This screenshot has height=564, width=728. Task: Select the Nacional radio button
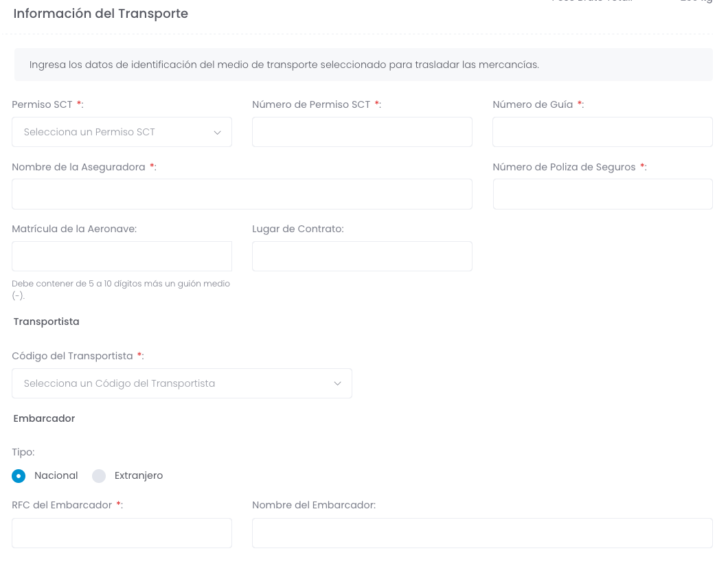coord(19,476)
